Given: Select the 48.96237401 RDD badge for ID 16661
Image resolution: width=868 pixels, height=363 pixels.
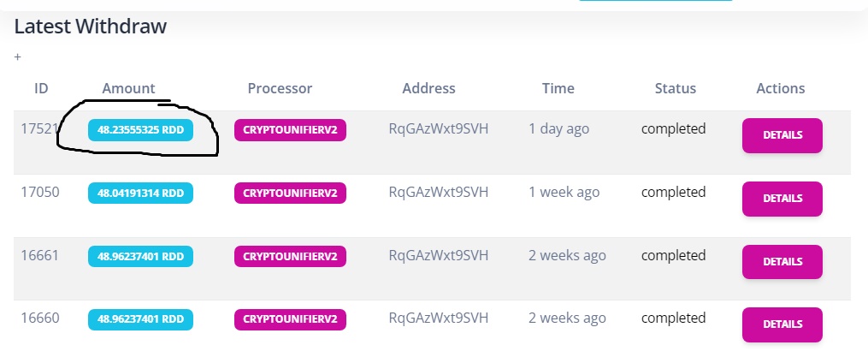Looking at the screenshot, I should click(140, 257).
